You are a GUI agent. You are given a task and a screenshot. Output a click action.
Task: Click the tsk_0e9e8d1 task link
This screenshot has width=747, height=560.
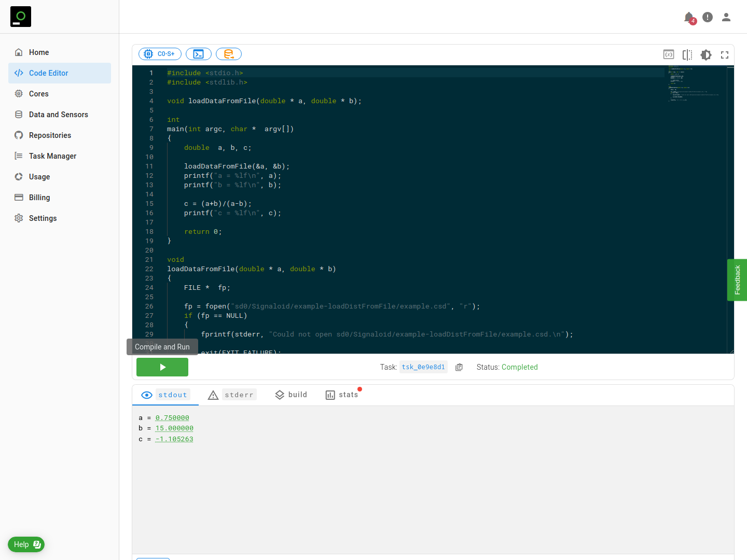(x=423, y=367)
